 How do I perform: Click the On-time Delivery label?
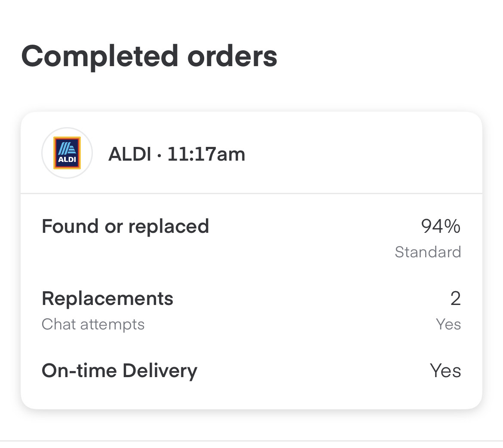click(120, 371)
